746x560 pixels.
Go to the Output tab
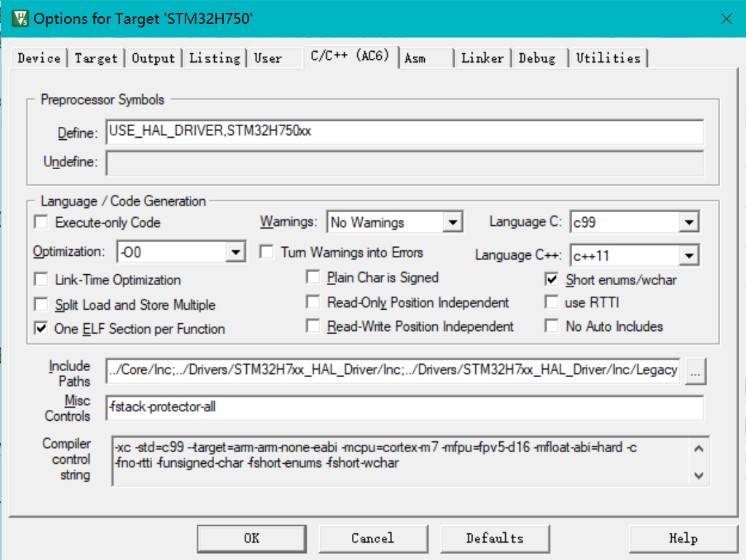[153, 58]
